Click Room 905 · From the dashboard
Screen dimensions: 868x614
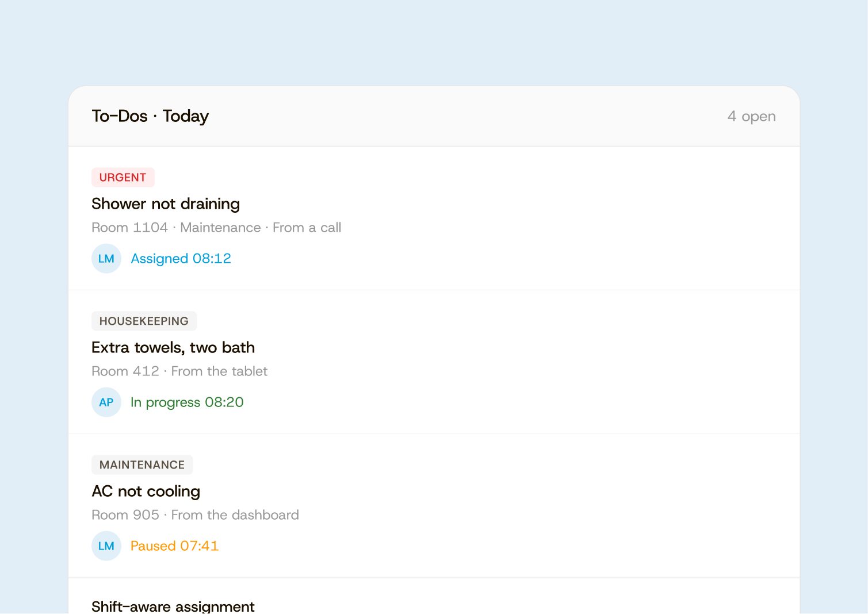(x=195, y=515)
